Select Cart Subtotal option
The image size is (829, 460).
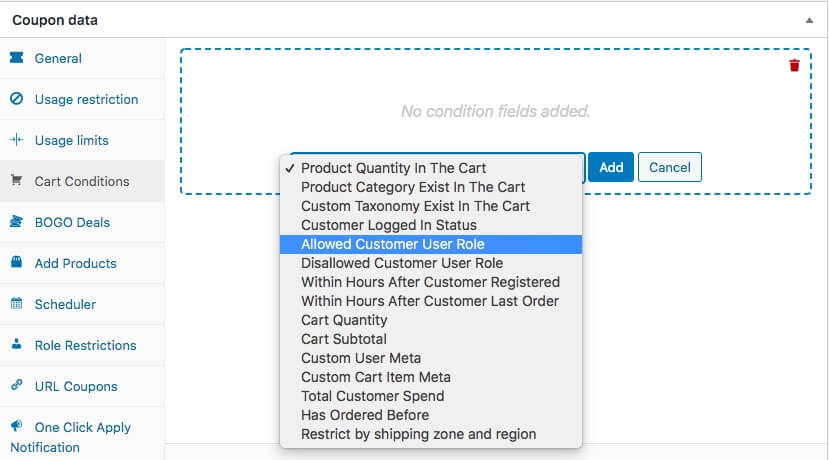pos(431,339)
